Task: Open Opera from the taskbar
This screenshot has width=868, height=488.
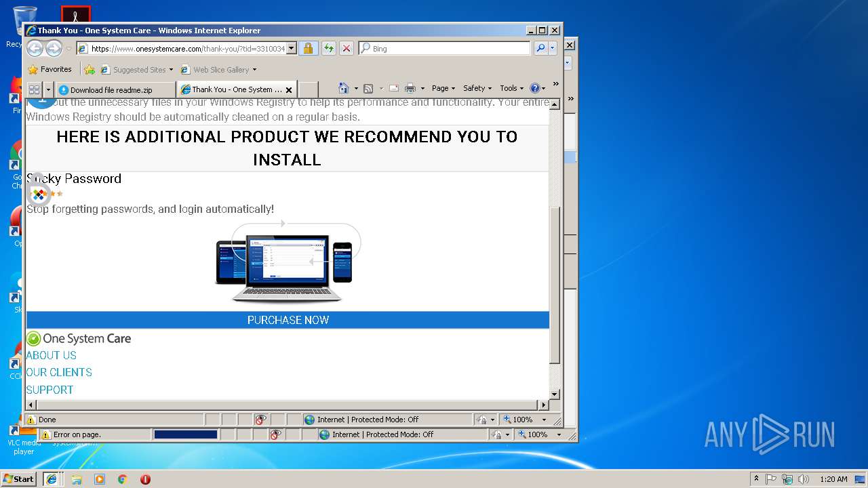Action: click(x=145, y=479)
